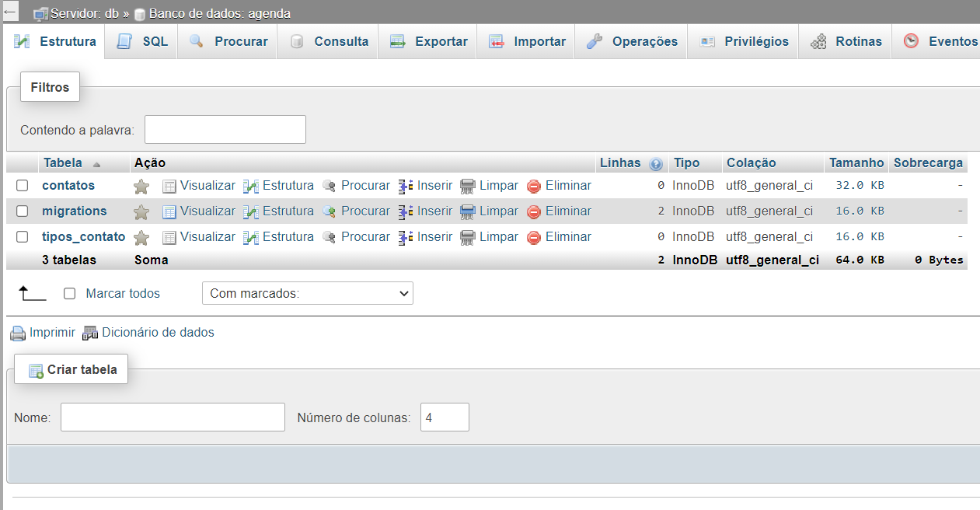Switch to the Importar tab
Viewport: 980px width, 510px height.
click(x=527, y=42)
